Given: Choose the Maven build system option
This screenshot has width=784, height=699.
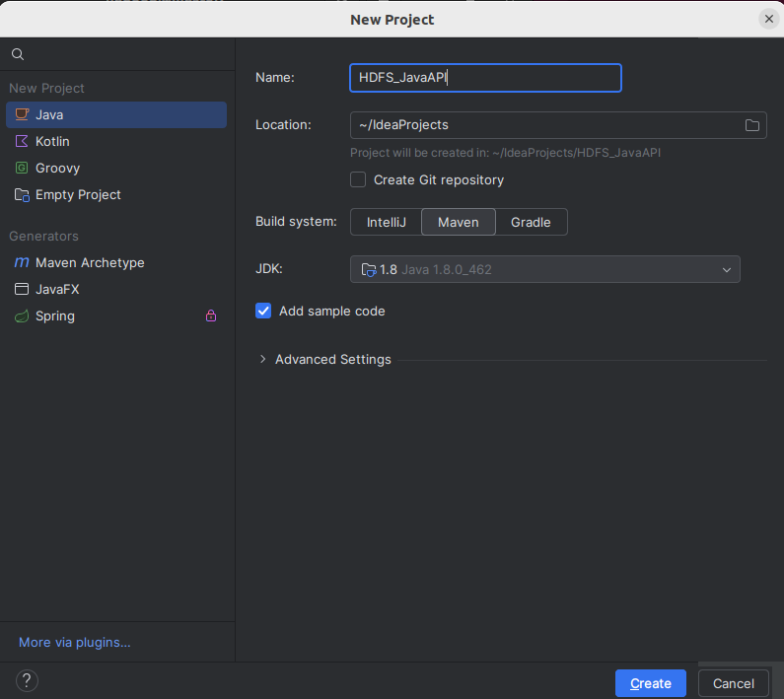Looking at the screenshot, I should tap(458, 222).
